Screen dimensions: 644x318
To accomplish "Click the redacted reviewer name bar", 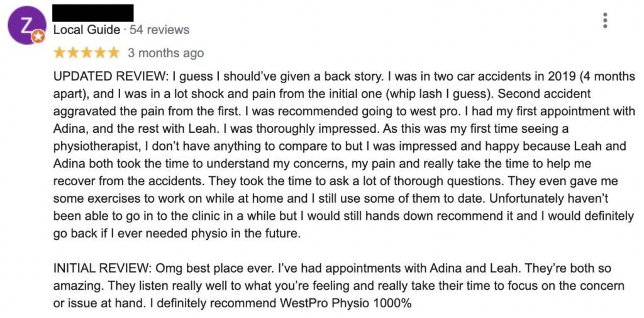I will pos(94,13).
